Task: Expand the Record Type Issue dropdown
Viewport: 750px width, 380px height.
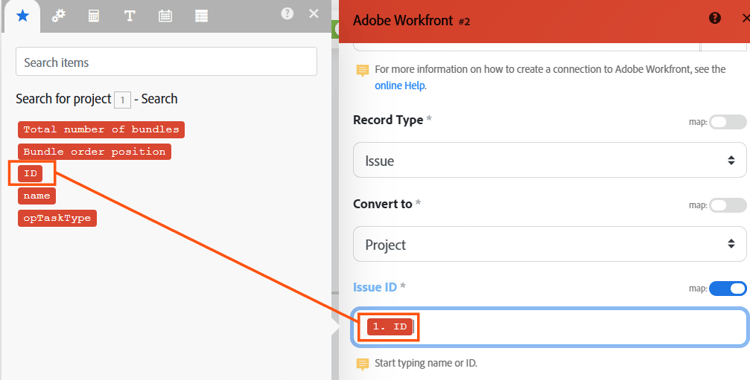Action: tap(550, 160)
